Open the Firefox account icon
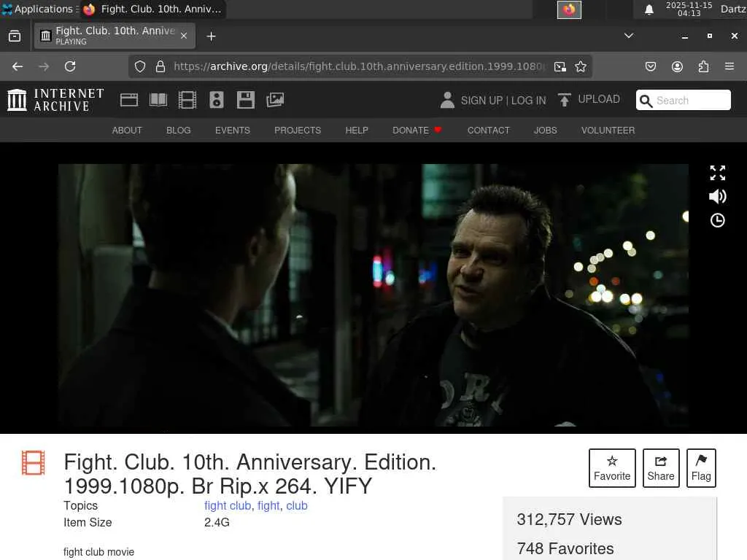 click(x=677, y=66)
